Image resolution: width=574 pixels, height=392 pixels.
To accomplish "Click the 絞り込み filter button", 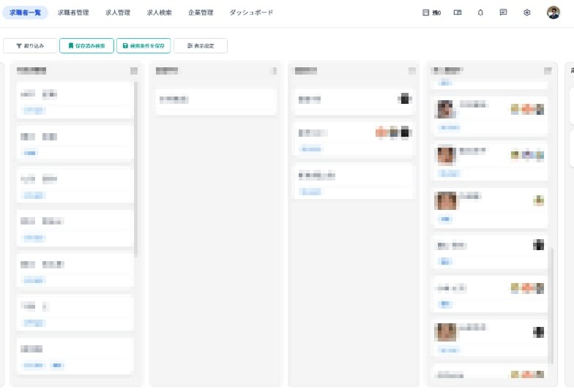I will coord(30,45).
